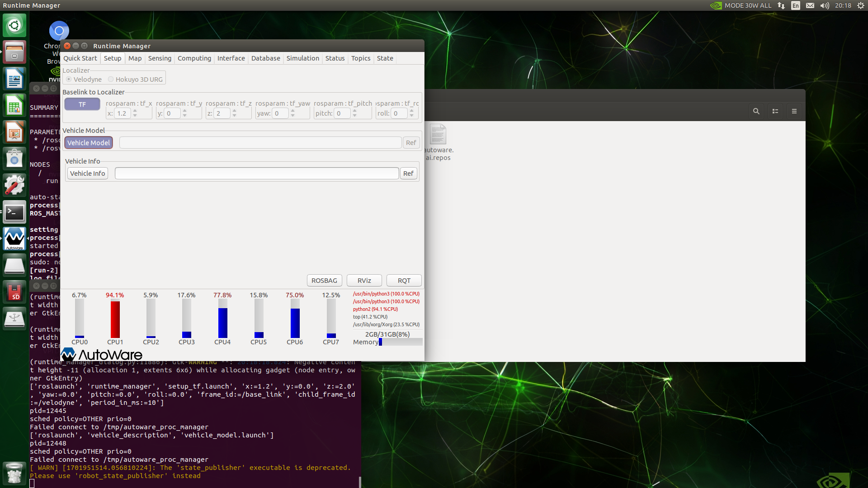Increase tf_z value stepper
The height and width of the screenshot is (488, 868).
(234, 111)
